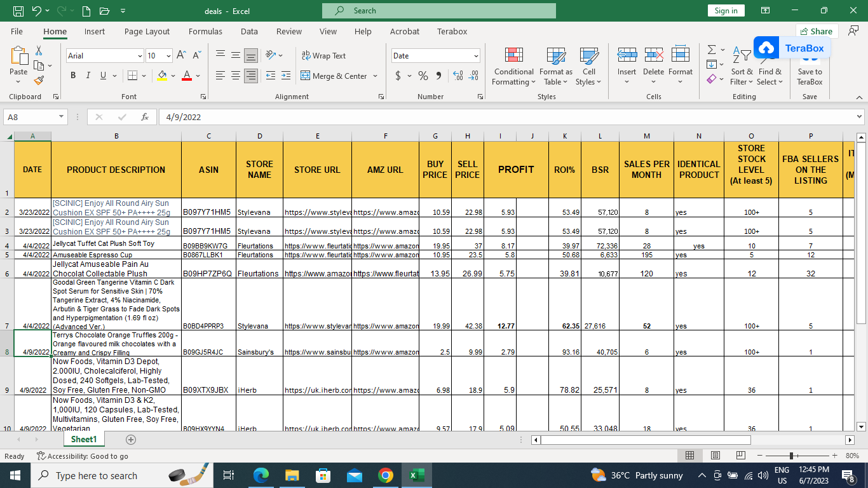This screenshot has width=868, height=488.
Task: Open the font name dropdown
Action: [x=140, y=56]
